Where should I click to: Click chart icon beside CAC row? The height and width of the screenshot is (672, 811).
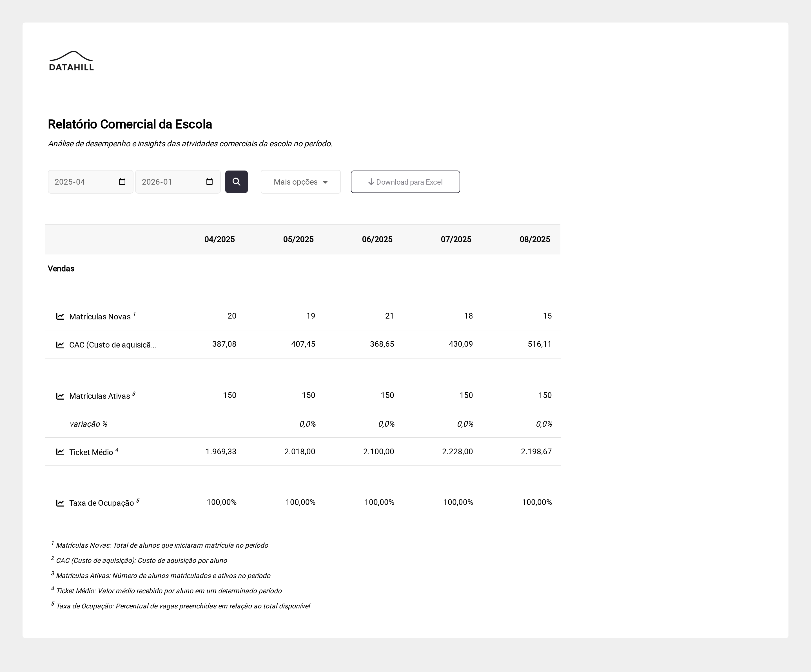[60, 345]
